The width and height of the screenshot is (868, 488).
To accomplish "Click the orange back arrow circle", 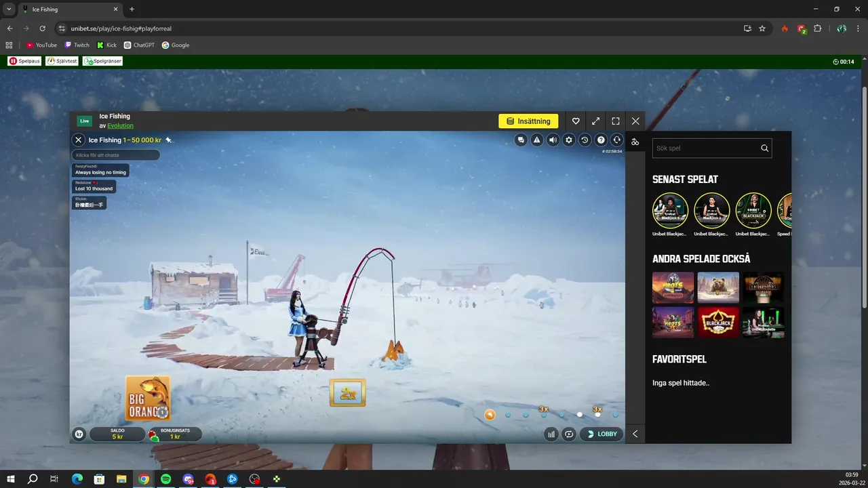I will click(490, 414).
